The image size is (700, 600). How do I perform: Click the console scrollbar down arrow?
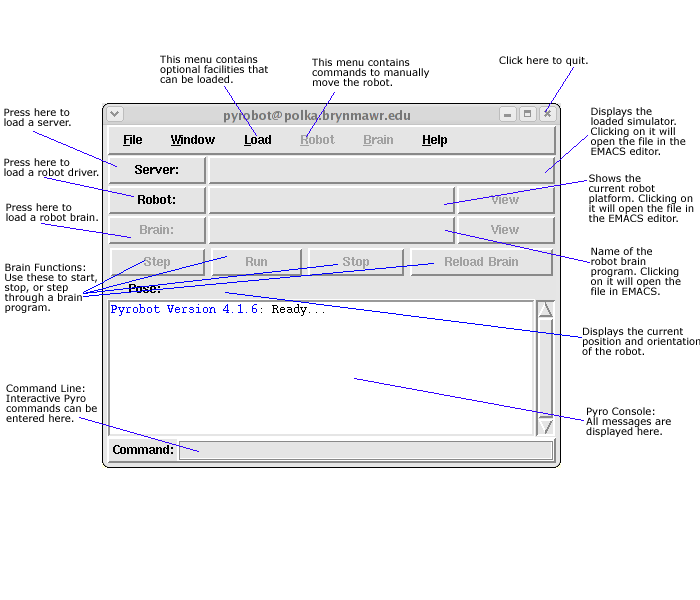[x=545, y=427]
